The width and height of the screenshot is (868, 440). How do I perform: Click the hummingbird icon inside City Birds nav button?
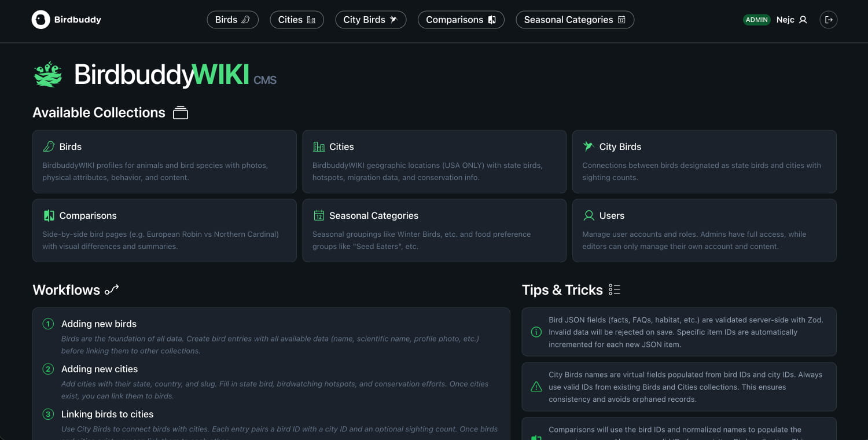393,20
